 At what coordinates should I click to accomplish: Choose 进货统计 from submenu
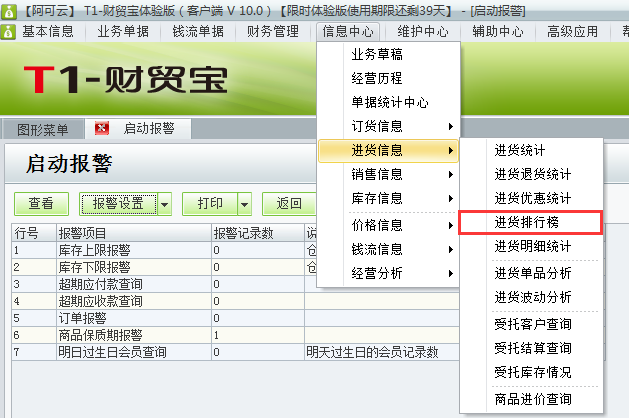tap(531, 150)
